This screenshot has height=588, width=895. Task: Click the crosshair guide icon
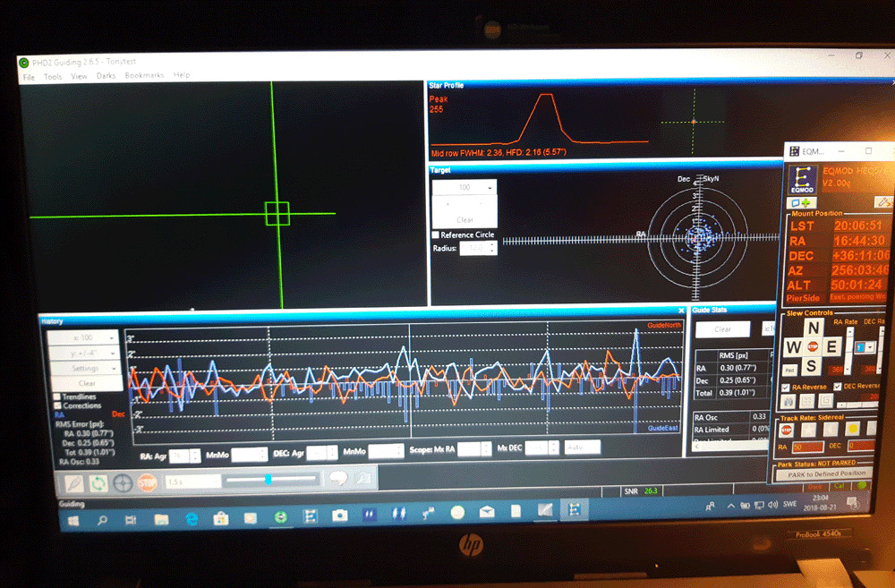123,481
